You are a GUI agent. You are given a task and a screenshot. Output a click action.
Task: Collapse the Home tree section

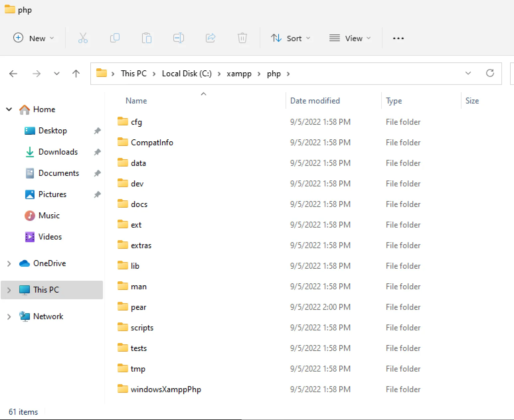pyautogui.click(x=9, y=109)
